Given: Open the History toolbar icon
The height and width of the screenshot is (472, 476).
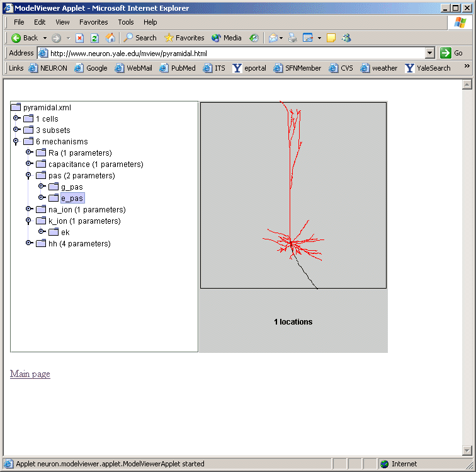Looking at the screenshot, I should [254, 38].
